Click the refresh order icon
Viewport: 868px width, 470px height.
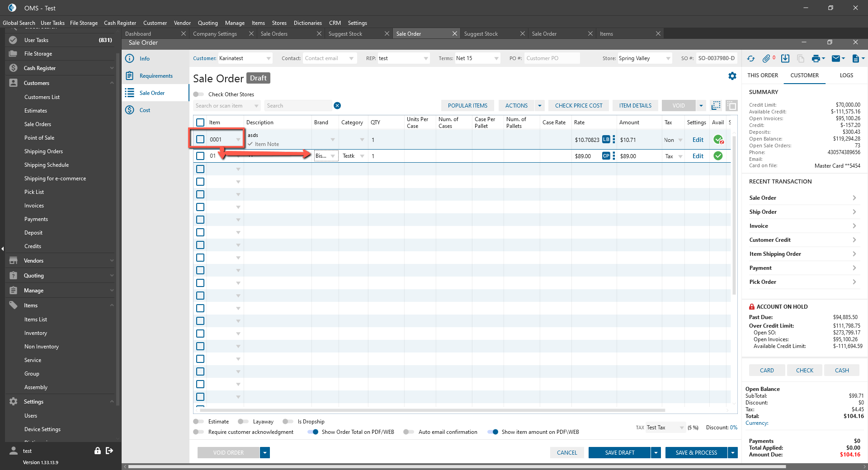(x=751, y=59)
